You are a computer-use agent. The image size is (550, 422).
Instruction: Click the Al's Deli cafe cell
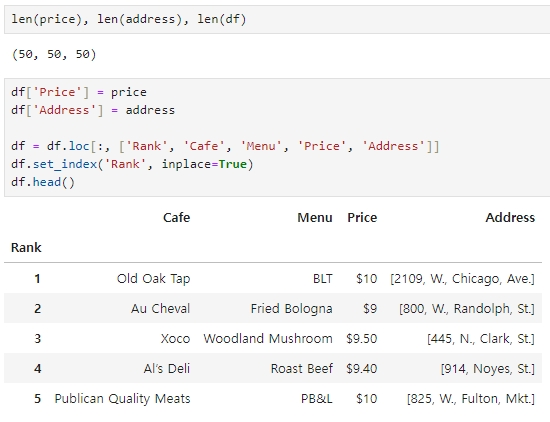click(x=167, y=369)
